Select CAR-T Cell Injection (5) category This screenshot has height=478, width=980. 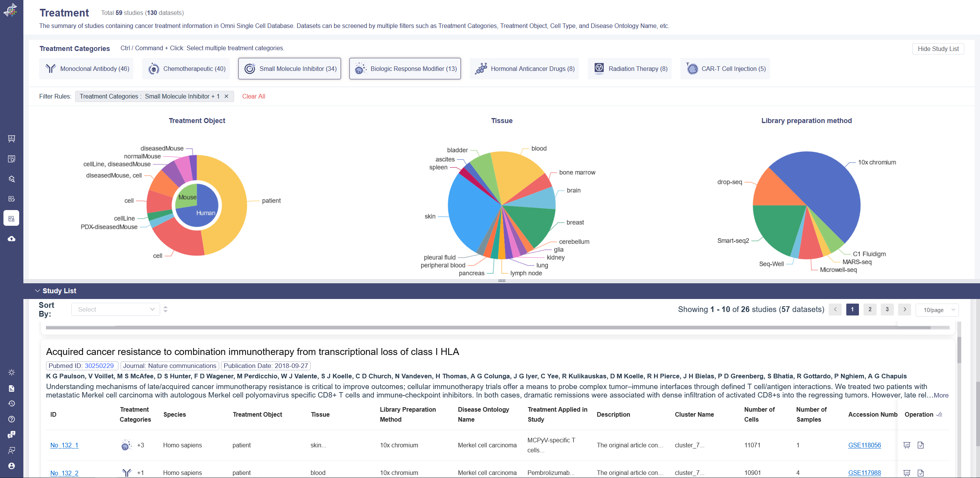click(725, 69)
